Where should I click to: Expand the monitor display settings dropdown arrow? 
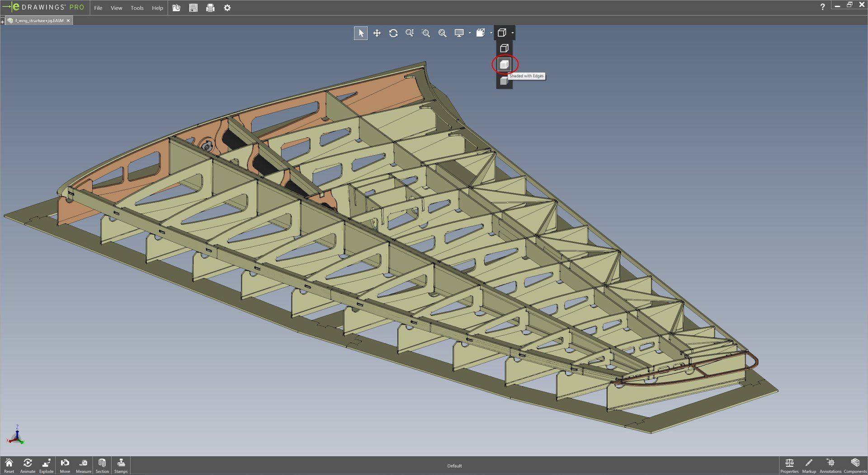coord(470,33)
